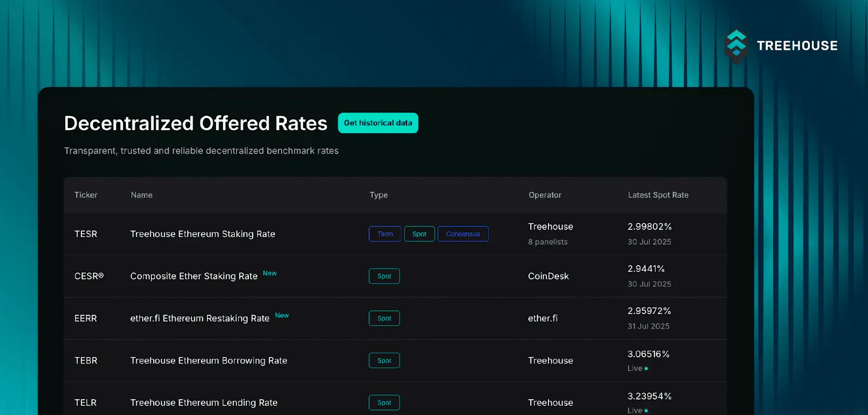868x415 pixels.
Task: Open Treehouse Ethereum Staking Rate entry
Action: click(x=203, y=234)
